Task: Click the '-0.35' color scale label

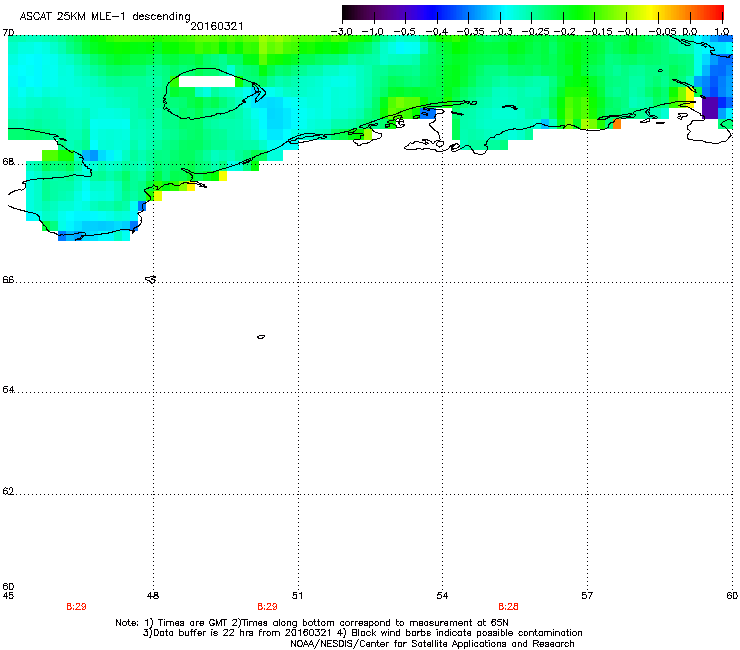Action: click(x=470, y=32)
